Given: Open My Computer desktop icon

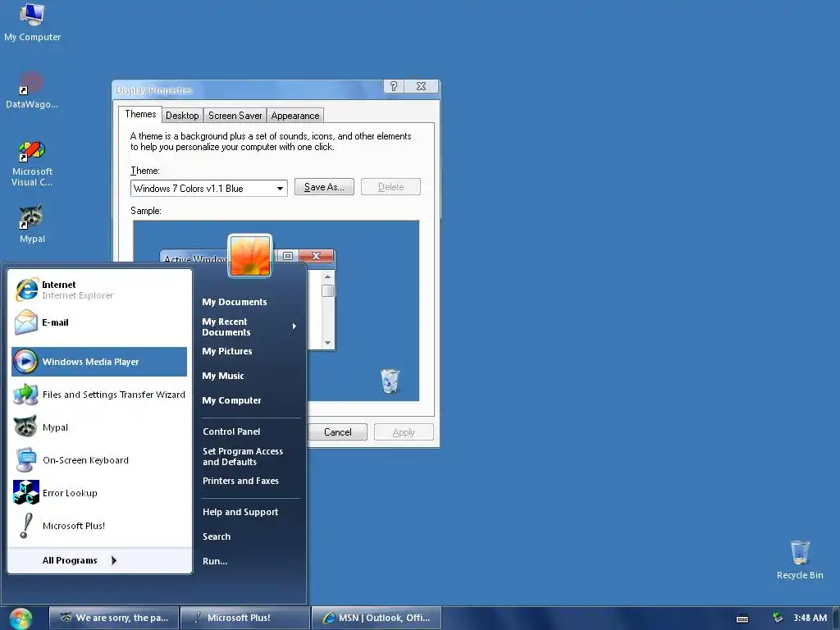Looking at the screenshot, I should [32, 22].
